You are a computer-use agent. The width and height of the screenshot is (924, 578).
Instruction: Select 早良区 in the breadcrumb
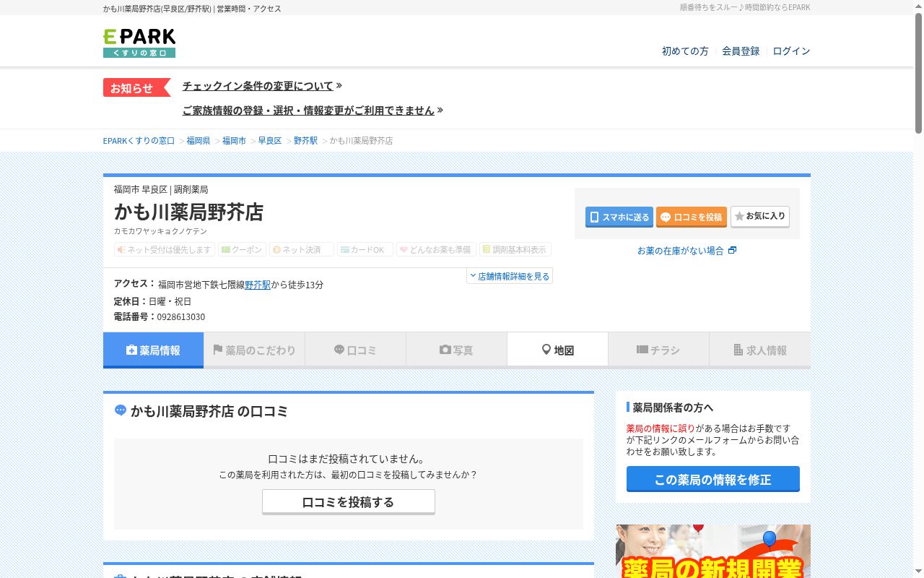(x=270, y=141)
